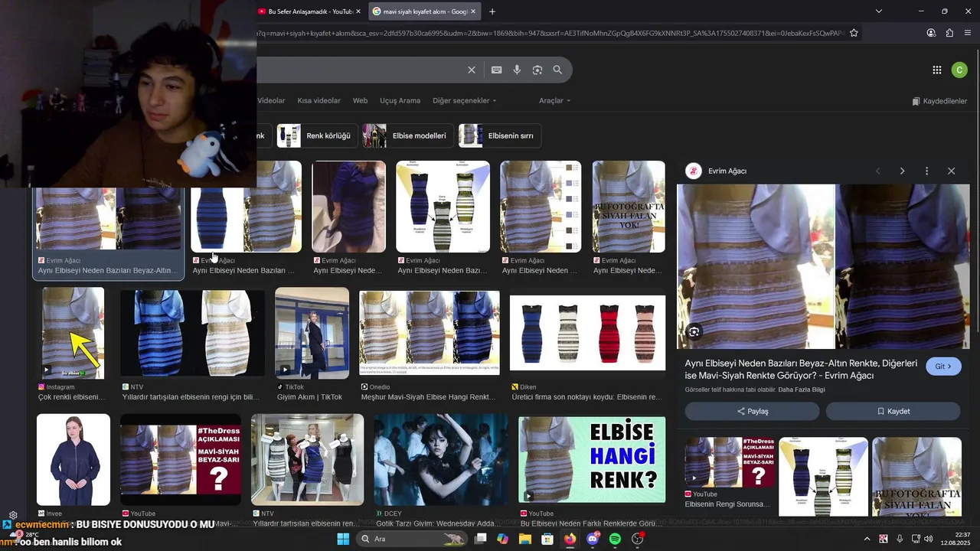Click the magnifier search button
Viewport: 980px width, 551px height.
click(x=557, y=70)
